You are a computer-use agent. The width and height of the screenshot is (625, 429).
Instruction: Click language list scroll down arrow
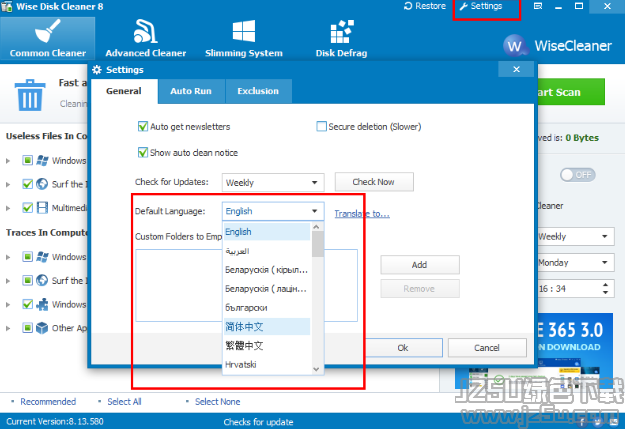click(x=317, y=369)
